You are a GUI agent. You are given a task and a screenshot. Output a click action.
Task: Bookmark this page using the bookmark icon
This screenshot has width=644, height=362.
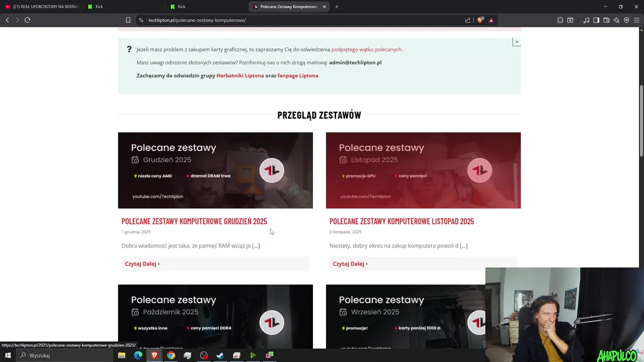pyautogui.click(x=128, y=20)
